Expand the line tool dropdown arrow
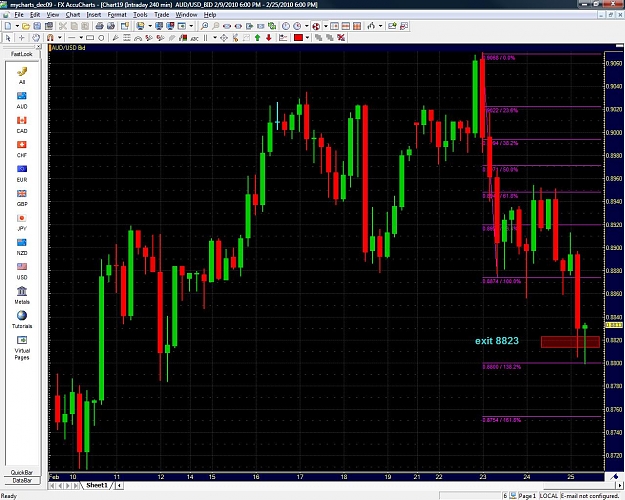 pos(81,38)
